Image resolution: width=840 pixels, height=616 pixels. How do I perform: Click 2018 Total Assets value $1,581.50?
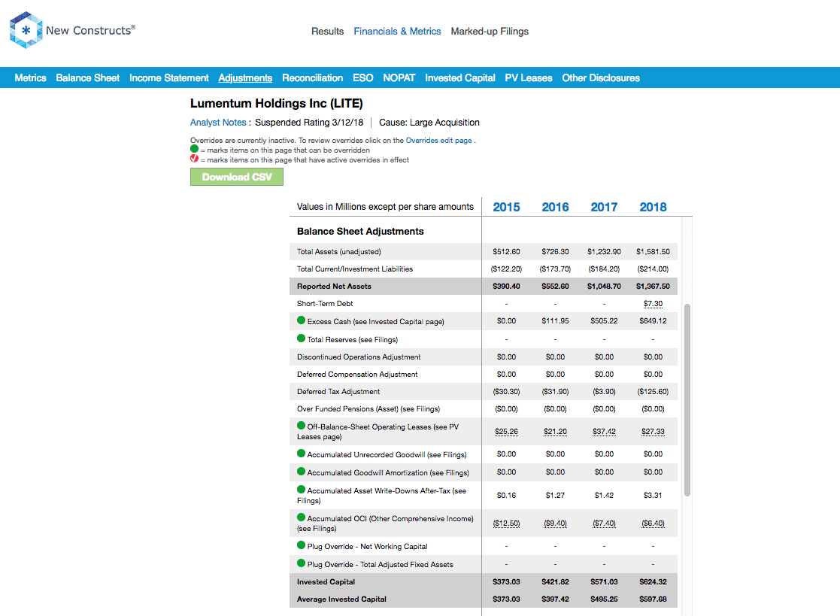coord(653,252)
